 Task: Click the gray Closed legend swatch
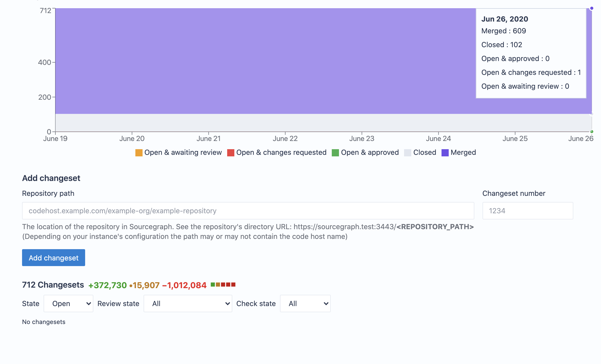point(407,153)
